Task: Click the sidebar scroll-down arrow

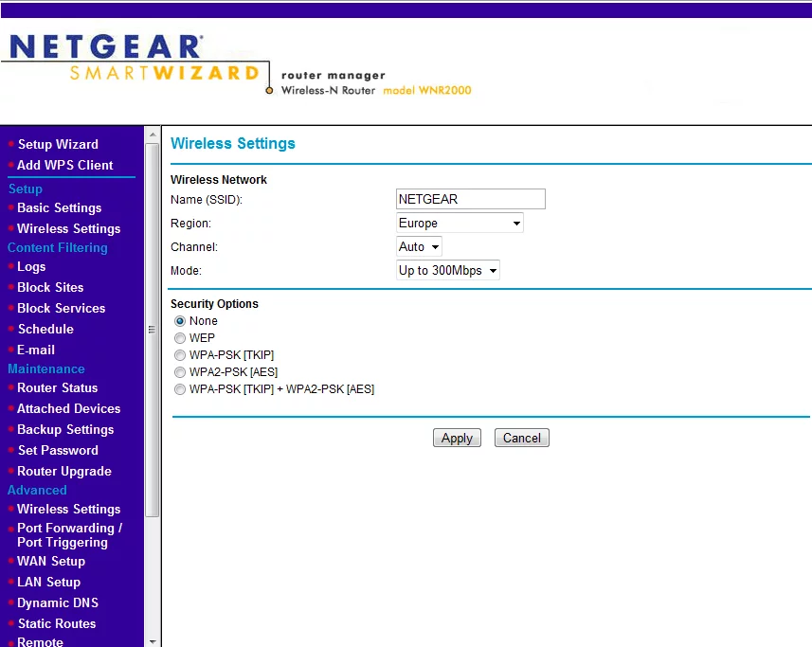Action: pos(153,641)
